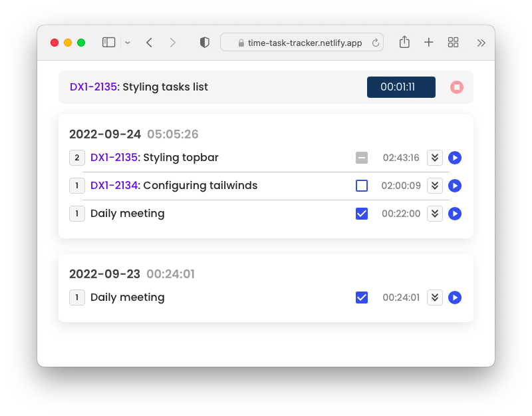Click the 00:22:00 duration
This screenshot has height=416, width=532.
[401, 214]
